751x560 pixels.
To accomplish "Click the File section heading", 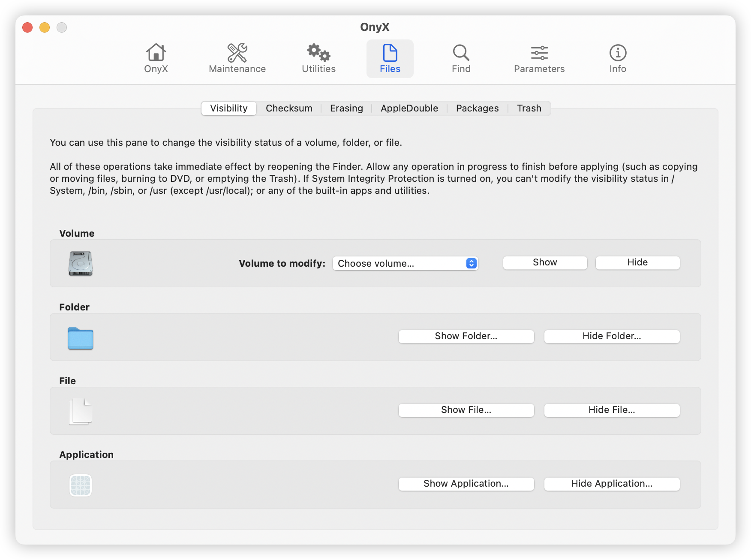I will click(67, 381).
